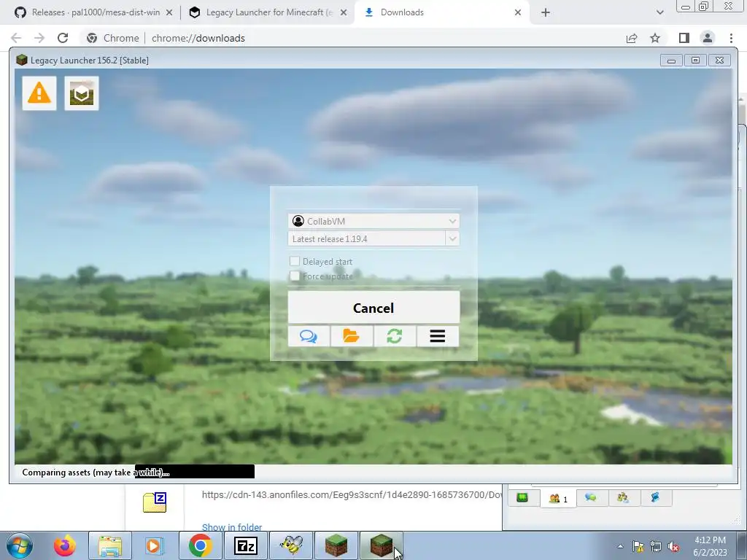Click the muted volume tray icon
Screen dimensions: 747x560
click(673, 546)
